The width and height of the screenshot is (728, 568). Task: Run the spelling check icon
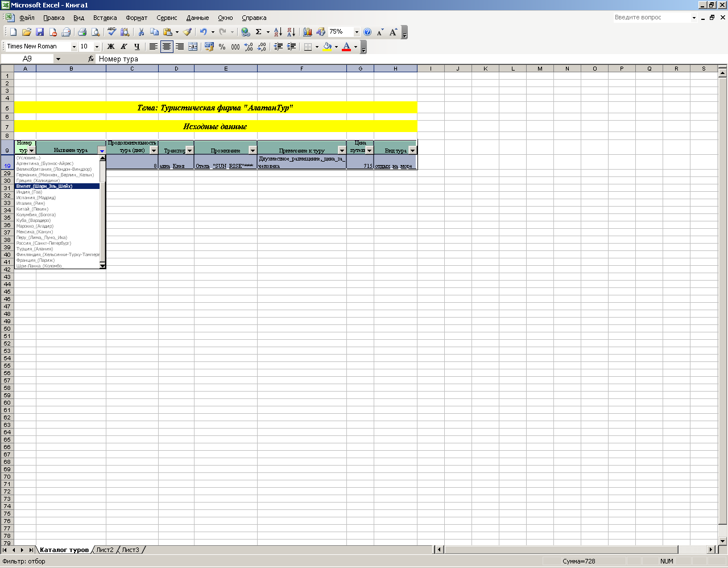[x=111, y=32]
